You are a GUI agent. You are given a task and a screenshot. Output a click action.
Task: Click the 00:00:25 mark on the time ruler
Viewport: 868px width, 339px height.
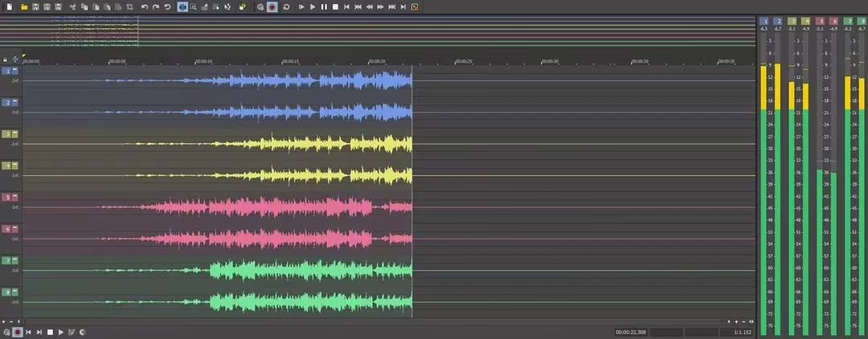pos(464,61)
